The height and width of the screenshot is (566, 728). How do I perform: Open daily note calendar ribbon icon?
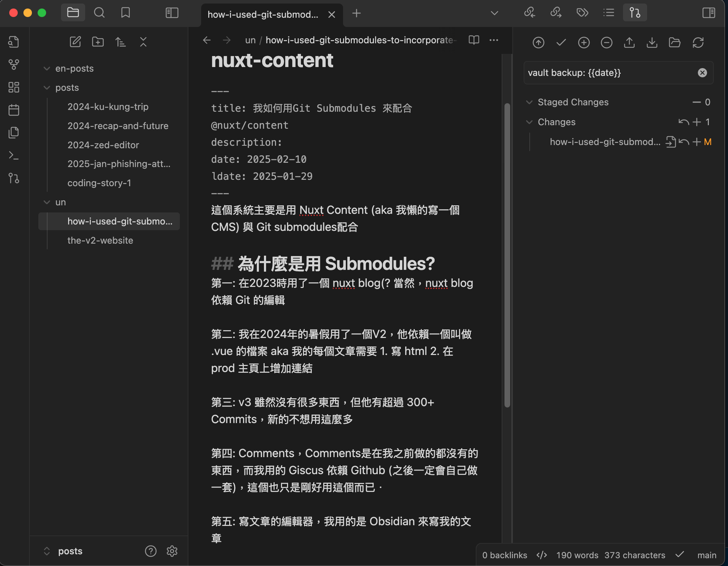tap(13, 110)
